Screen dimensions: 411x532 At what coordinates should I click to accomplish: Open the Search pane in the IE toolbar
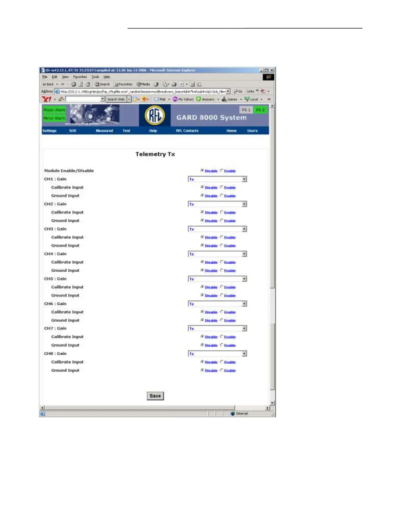click(x=102, y=84)
